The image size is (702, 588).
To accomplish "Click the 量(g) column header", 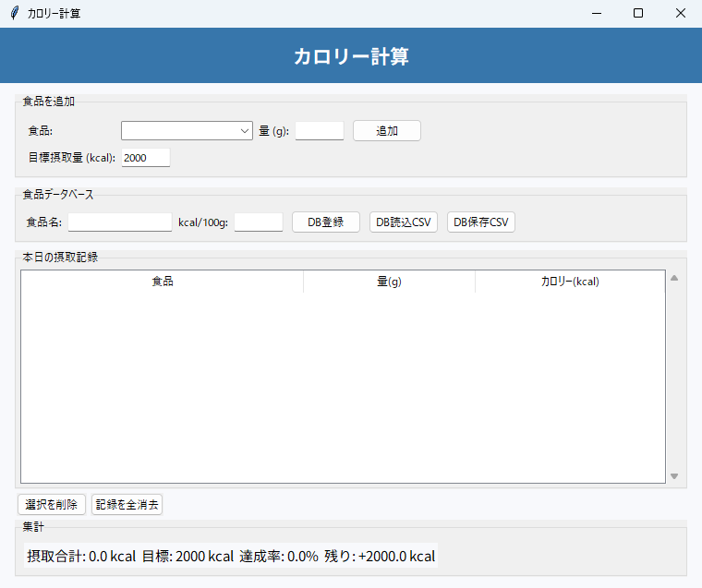I will tap(389, 282).
